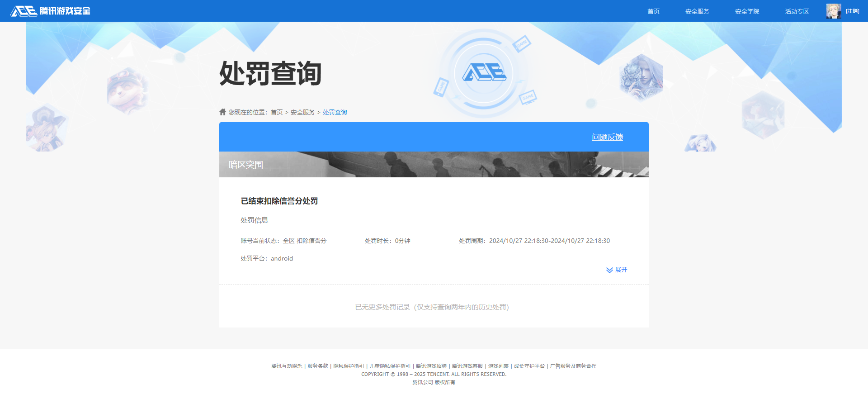The image size is (868, 418).
Task: Click the home icon beside 您现在的位置
Action: coord(222,112)
